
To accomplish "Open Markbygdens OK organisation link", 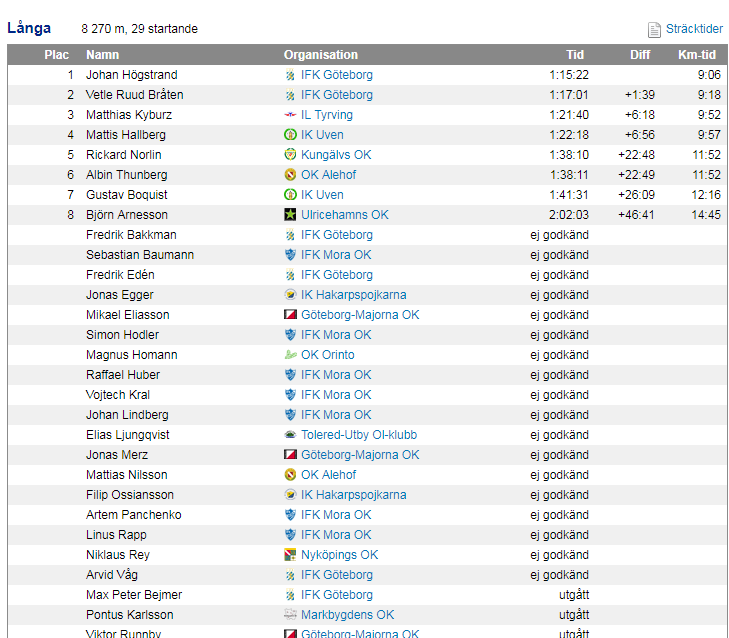I will [x=347, y=615].
